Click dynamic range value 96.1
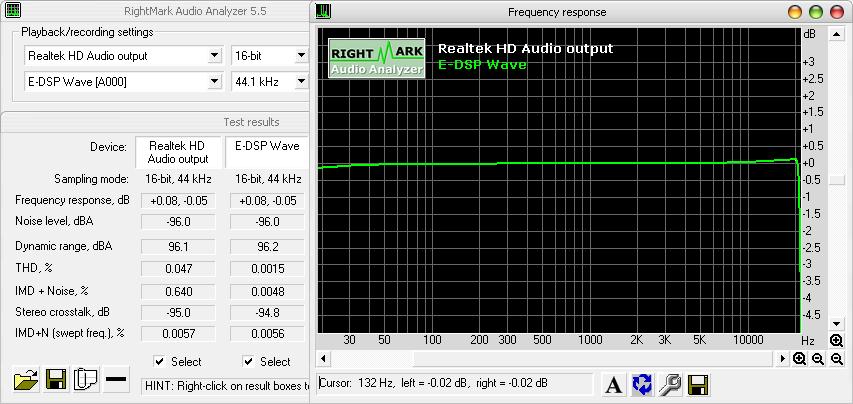Screen dimensions: 853x404 [178, 247]
